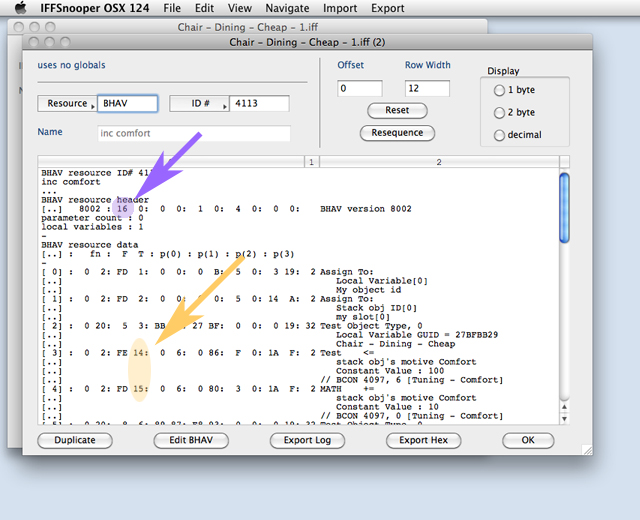Click the Name field 'inc comfort'
The width and height of the screenshot is (640, 520).
tap(194, 133)
